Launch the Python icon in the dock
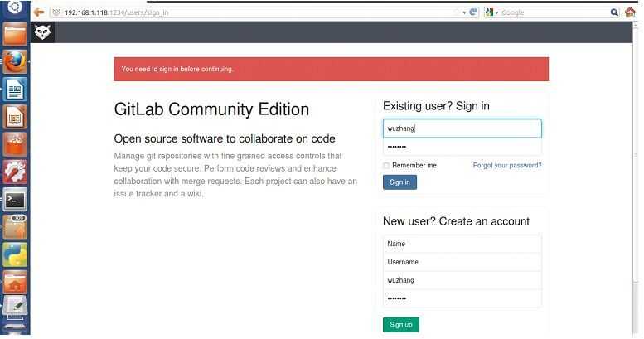Viewport: 644px width, 339px height. click(15, 254)
